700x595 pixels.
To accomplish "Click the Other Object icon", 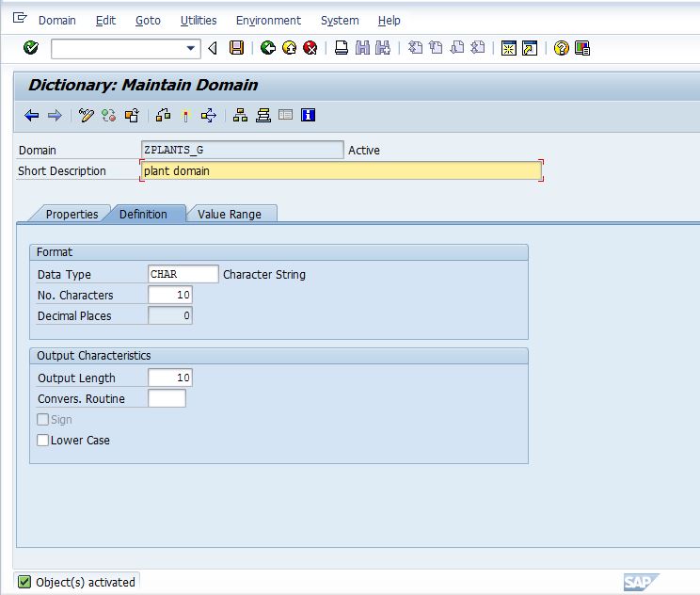I will [132, 116].
